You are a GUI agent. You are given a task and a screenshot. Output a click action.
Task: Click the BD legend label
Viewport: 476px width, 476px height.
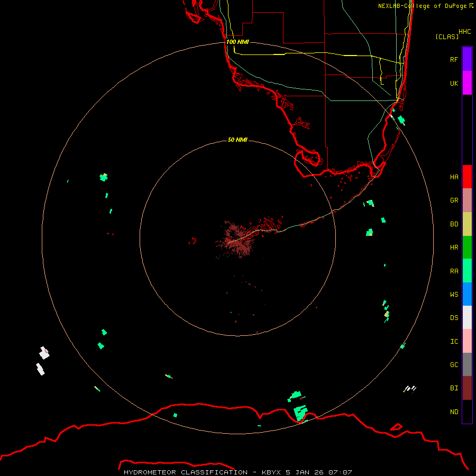(x=454, y=224)
